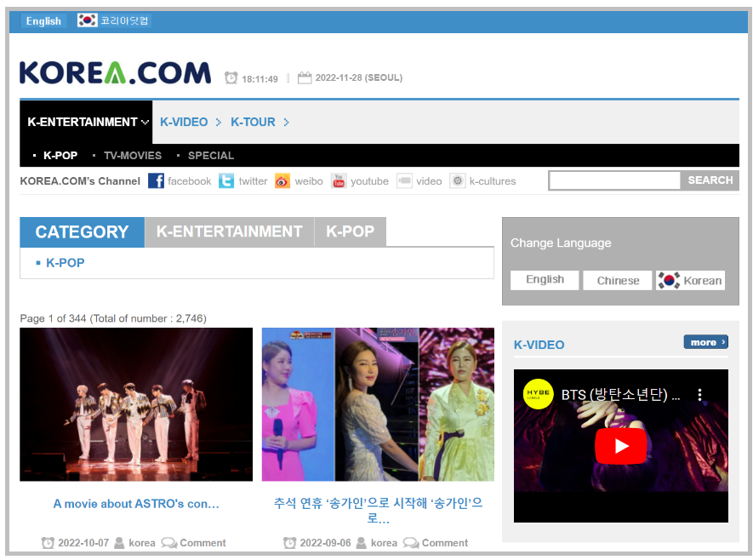This screenshot has height=560, width=753.
Task: Open the Facebook channel icon
Action: point(156,181)
